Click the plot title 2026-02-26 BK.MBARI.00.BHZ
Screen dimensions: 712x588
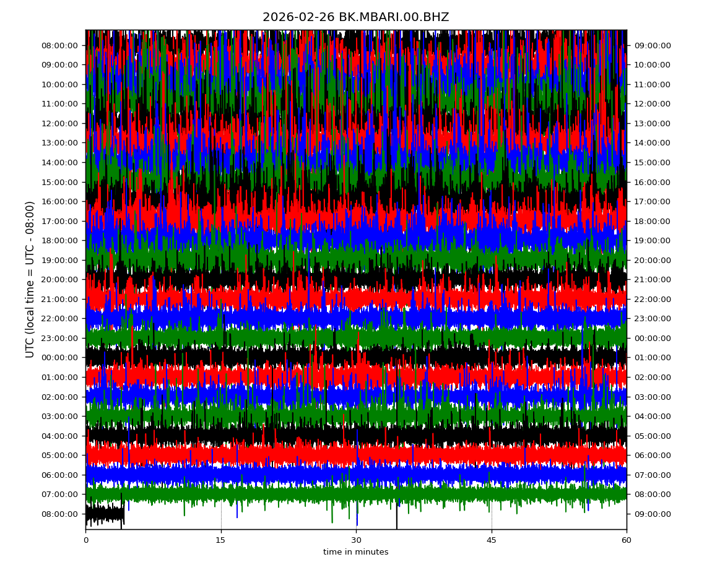coord(355,17)
